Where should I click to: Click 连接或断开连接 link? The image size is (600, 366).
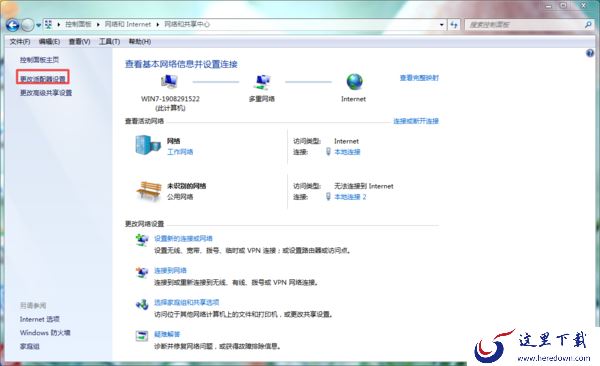[x=416, y=121]
